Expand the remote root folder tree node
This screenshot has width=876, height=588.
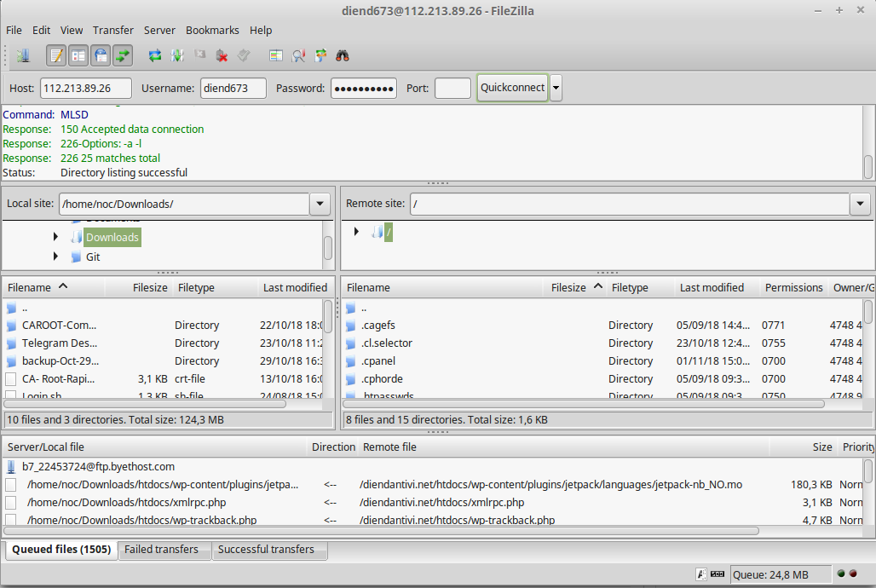[356, 231]
